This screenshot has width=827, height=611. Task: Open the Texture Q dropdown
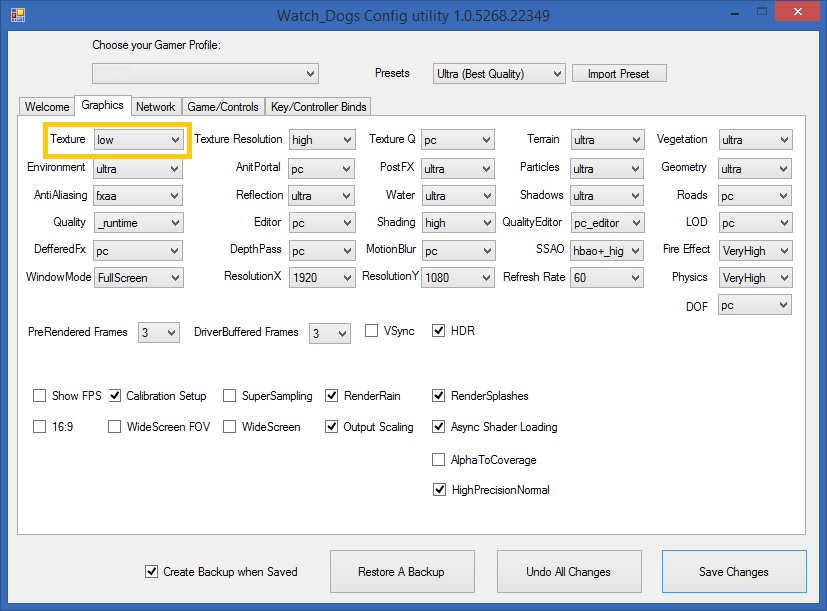[458, 140]
